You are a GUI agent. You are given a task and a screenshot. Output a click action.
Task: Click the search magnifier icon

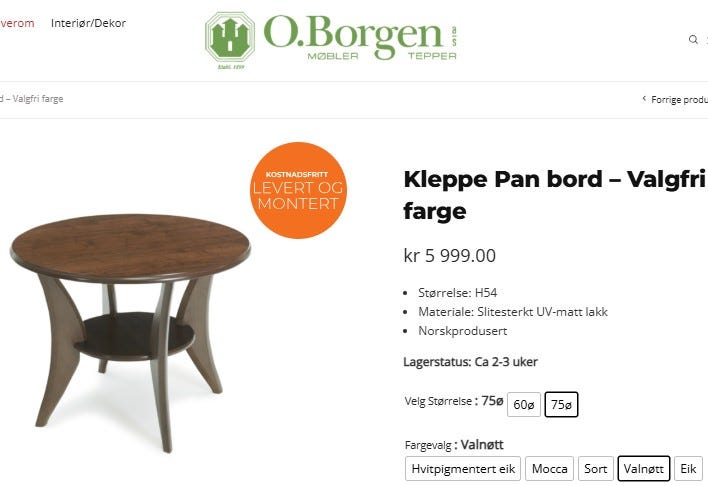pos(693,39)
